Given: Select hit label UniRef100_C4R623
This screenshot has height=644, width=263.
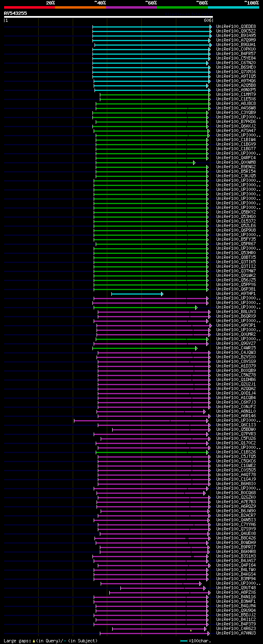Looking at the screenshot, I should [x=236, y=628].
